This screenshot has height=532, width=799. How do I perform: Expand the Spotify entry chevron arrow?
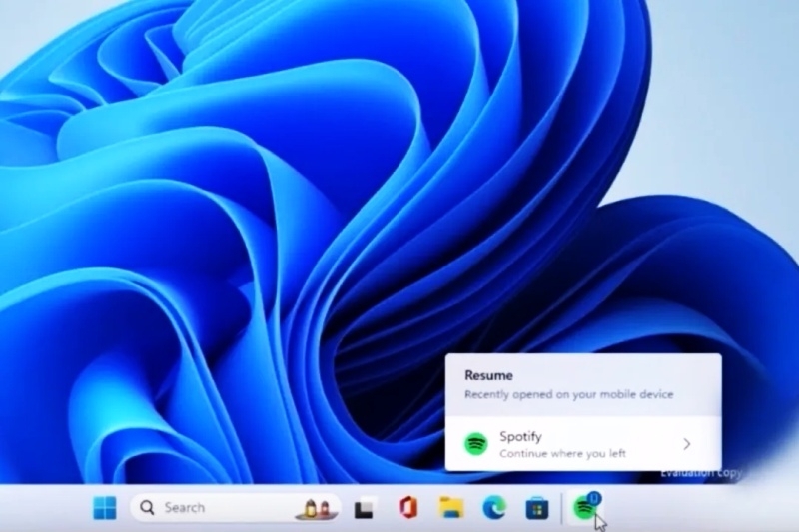687,444
